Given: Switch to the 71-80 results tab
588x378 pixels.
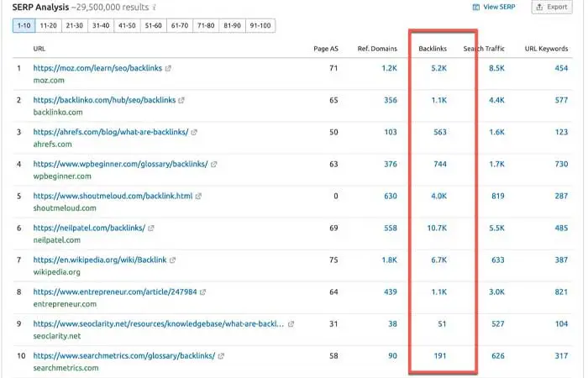Looking at the screenshot, I should [x=206, y=25].
